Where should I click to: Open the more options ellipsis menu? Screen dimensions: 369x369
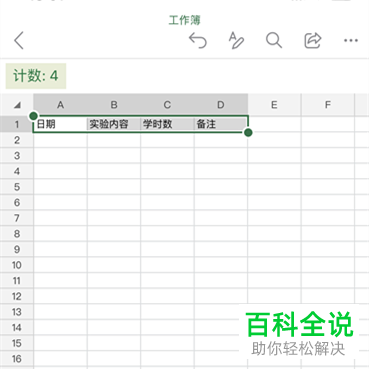coord(351,40)
